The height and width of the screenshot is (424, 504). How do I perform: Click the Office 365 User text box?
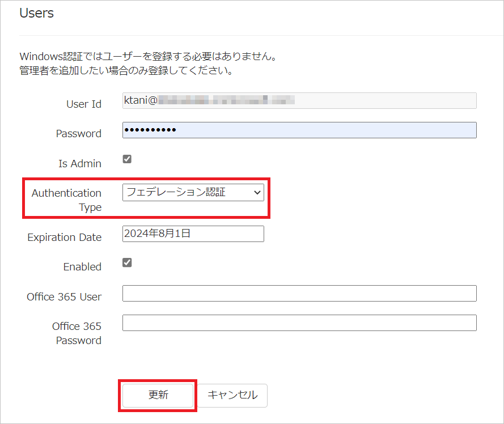click(x=299, y=294)
